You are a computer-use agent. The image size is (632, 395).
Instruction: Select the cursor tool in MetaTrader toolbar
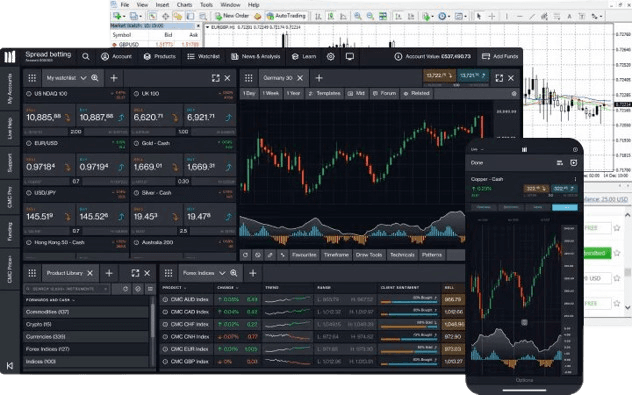coord(478,16)
